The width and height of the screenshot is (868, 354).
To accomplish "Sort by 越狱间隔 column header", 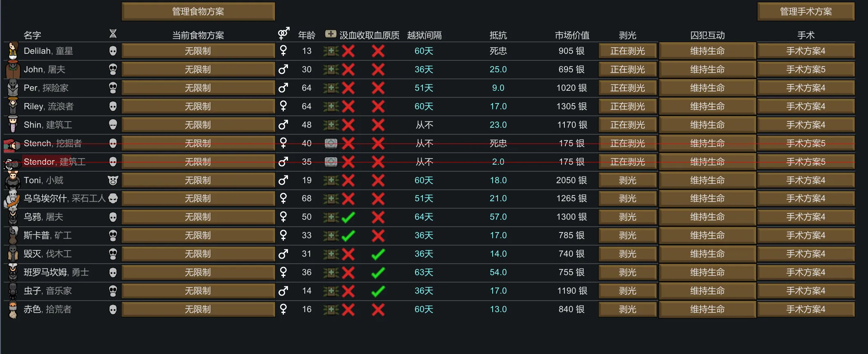I will pos(424,35).
